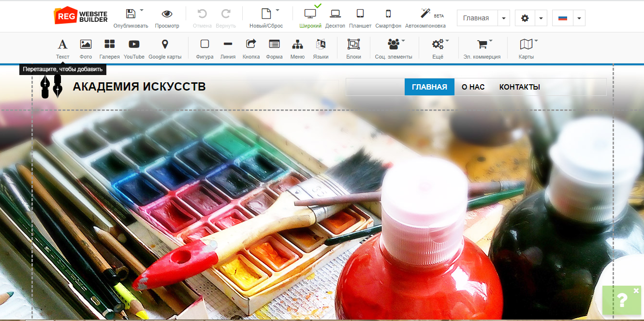Expand the settings gear dropdown arrow
Screen dimensions: 644x321
pos(541,18)
